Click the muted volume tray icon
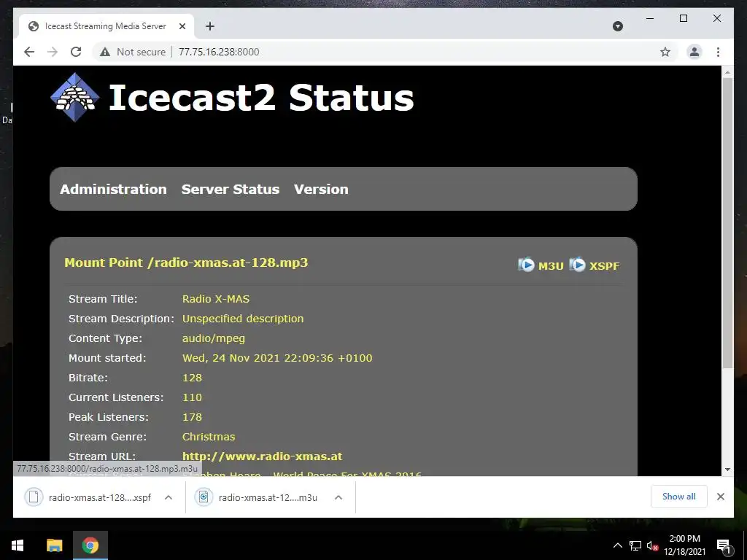The image size is (747, 560). pyautogui.click(x=652, y=545)
